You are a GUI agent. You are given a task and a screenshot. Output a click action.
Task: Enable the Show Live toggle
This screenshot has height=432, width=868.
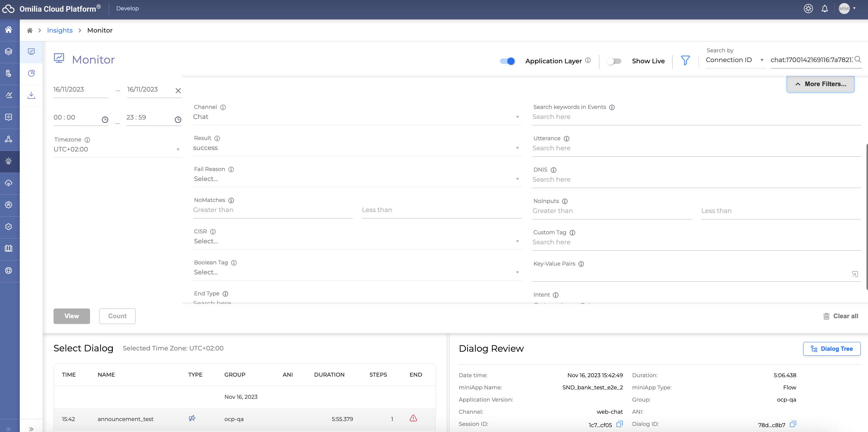pos(614,61)
